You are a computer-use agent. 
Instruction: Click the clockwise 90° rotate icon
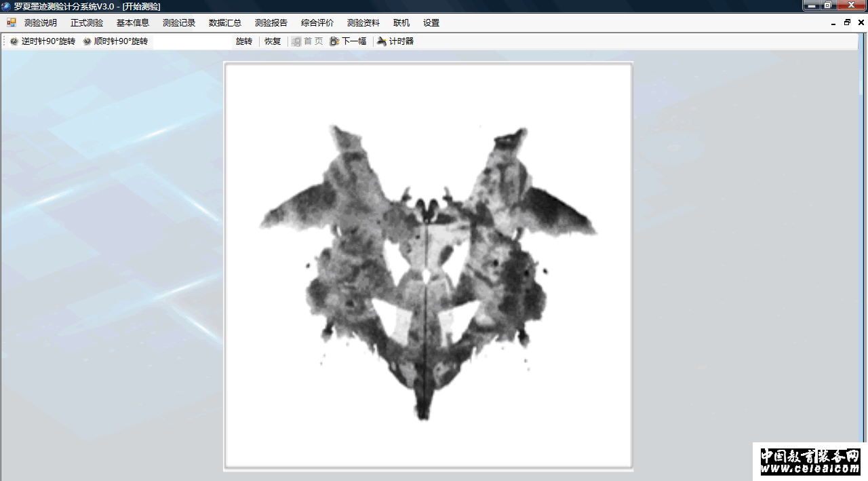point(87,41)
